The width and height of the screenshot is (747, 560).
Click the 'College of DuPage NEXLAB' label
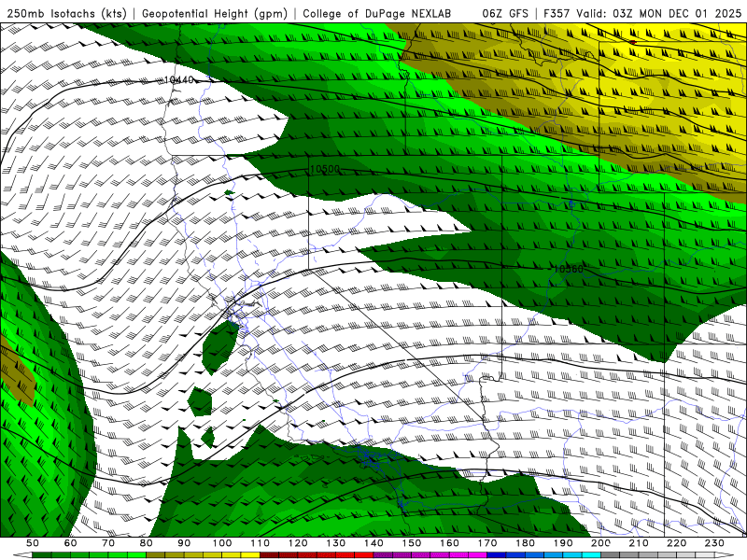[x=376, y=13]
